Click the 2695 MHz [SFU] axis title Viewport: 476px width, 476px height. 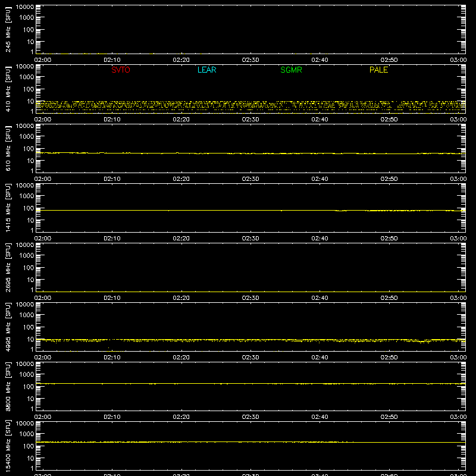8,267
